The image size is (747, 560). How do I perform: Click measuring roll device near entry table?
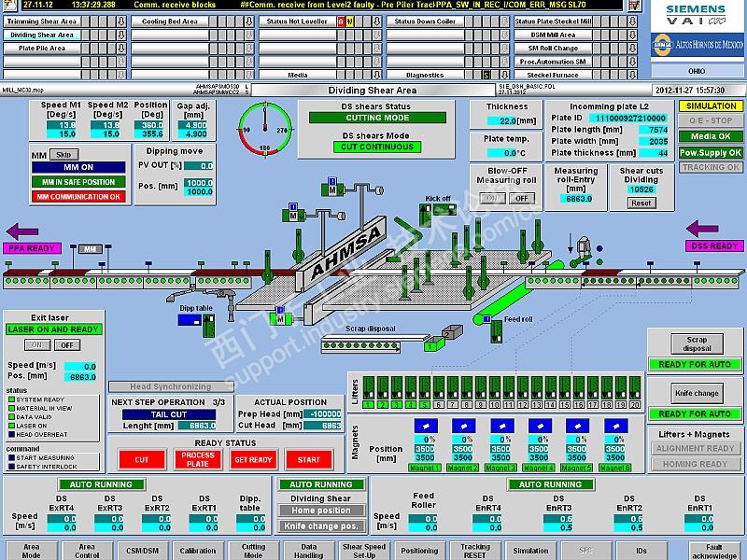582,252
